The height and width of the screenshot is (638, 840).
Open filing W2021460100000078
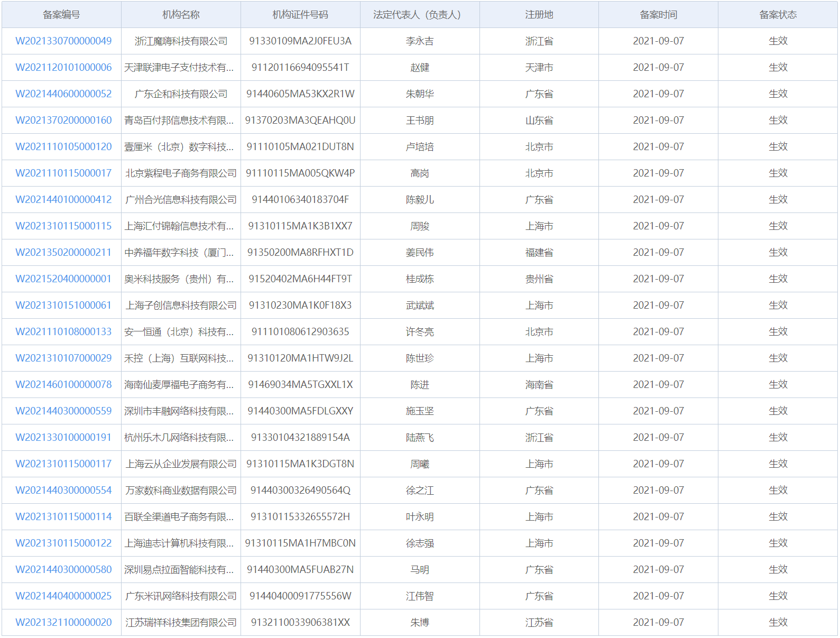(x=63, y=385)
